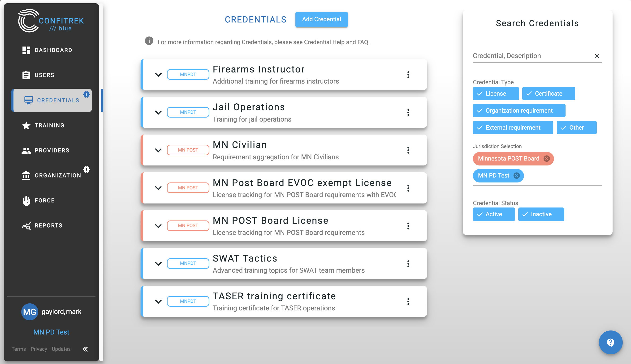Open options menu for MN Post Board EVOC exempt License
The height and width of the screenshot is (364, 631).
(x=408, y=188)
